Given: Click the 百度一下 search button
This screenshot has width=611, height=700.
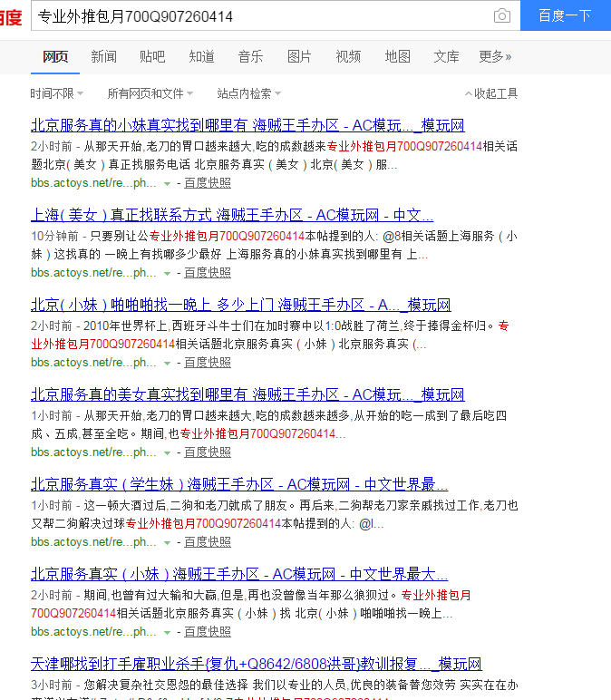Looking at the screenshot, I should tap(566, 15).
